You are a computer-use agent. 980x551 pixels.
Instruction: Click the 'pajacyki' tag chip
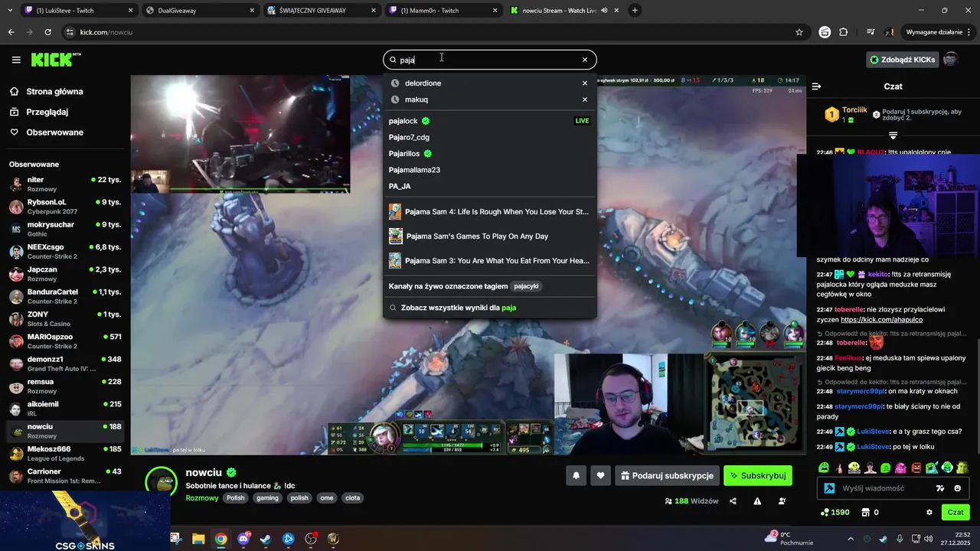[x=527, y=286]
